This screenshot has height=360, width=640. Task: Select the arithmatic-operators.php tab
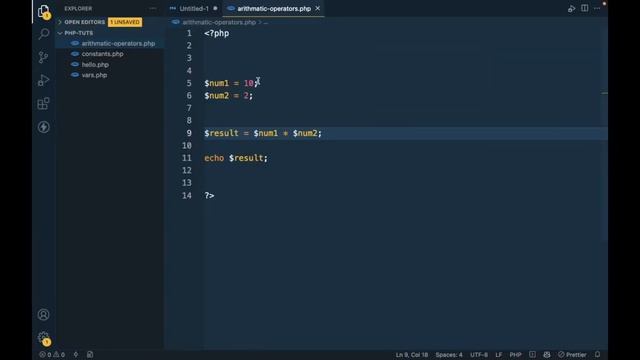tap(274, 9)
